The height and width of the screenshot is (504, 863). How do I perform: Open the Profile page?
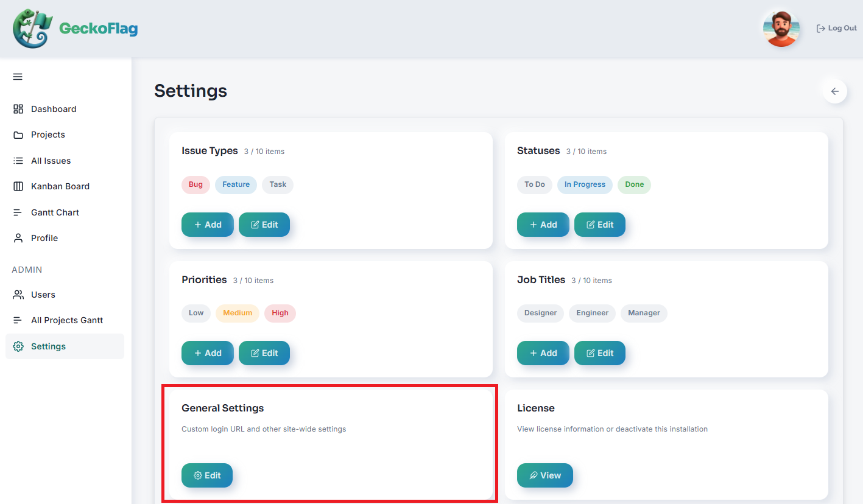(65, 238)
